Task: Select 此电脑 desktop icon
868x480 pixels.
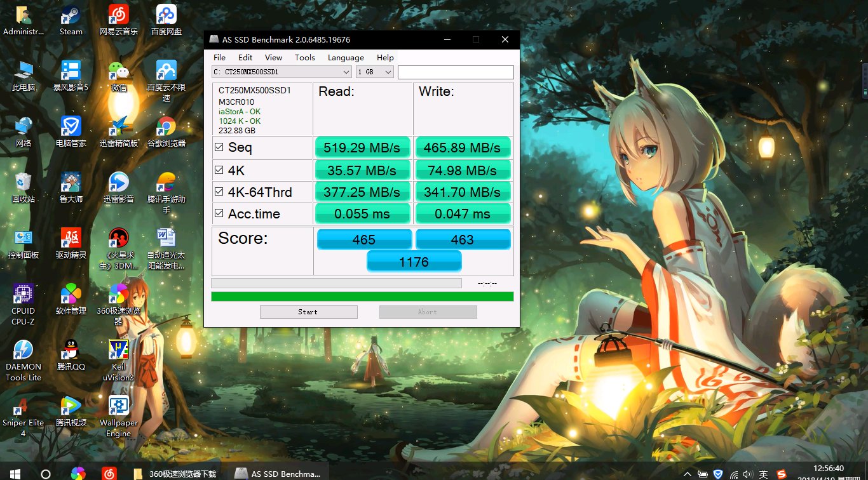Action: pos(24,76)
